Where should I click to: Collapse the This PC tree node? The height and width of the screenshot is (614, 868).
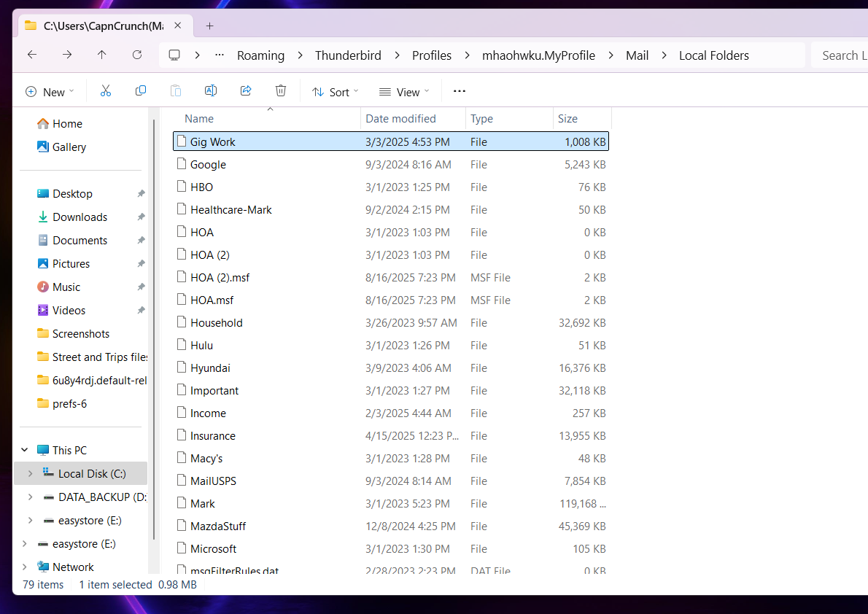(25, 451)
